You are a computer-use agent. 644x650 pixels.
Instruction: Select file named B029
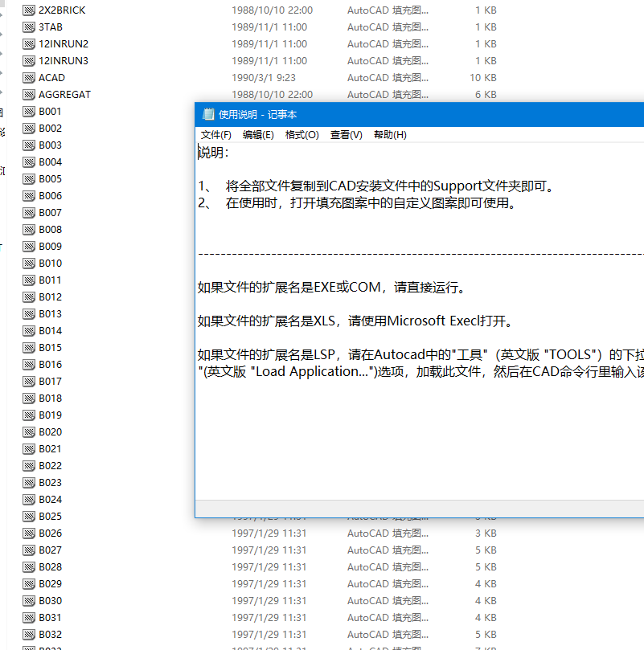pyautogui.click(x=50, y=584)
